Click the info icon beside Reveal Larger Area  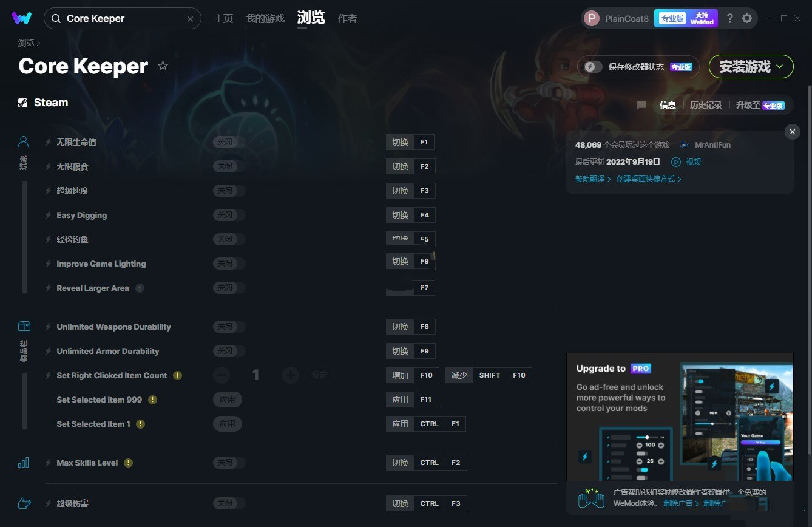tap(140, 288)
